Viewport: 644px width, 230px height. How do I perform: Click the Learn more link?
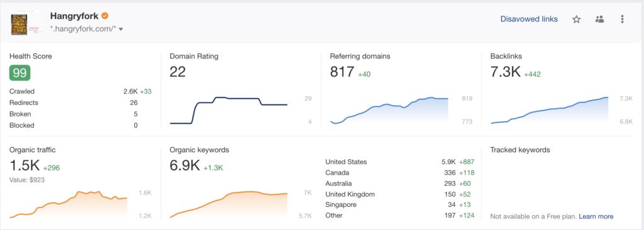click(596, 216)
